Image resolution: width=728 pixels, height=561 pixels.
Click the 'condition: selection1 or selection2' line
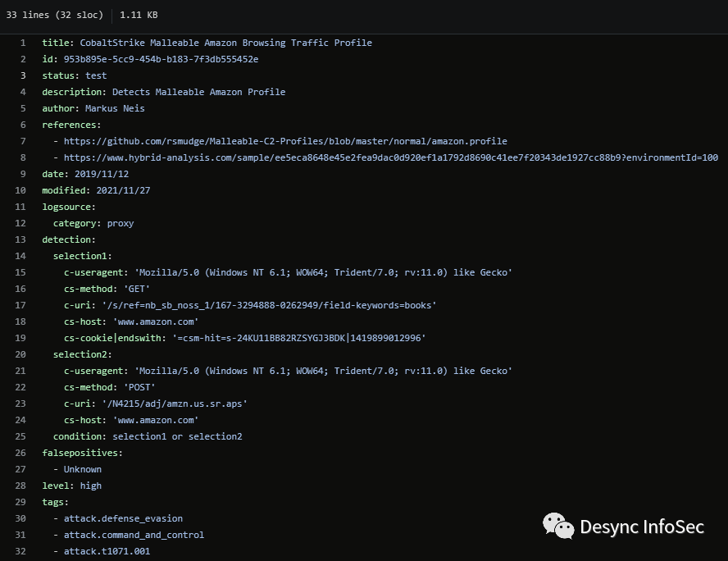tap(148, 436)
